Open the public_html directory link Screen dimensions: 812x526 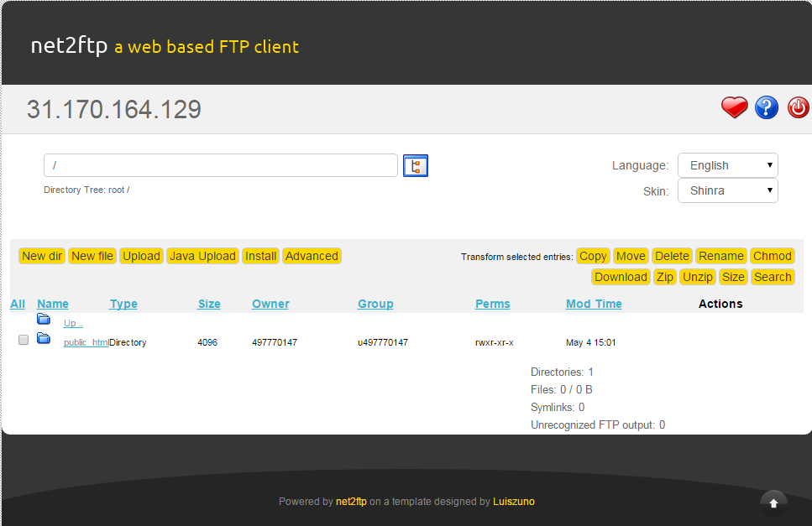[86, 342]
